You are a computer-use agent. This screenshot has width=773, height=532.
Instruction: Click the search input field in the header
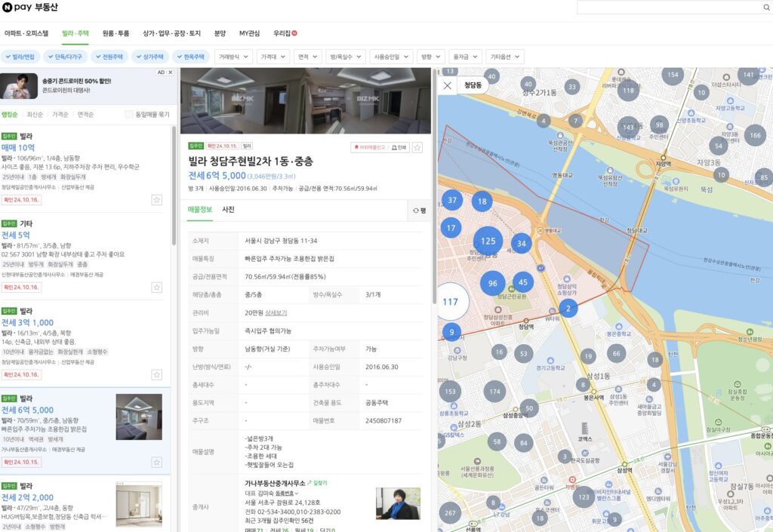coord(670,8)
